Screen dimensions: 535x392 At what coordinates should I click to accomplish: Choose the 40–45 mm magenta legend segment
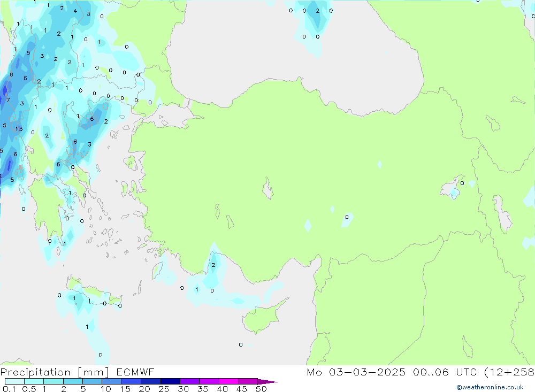tap(228, 381)
